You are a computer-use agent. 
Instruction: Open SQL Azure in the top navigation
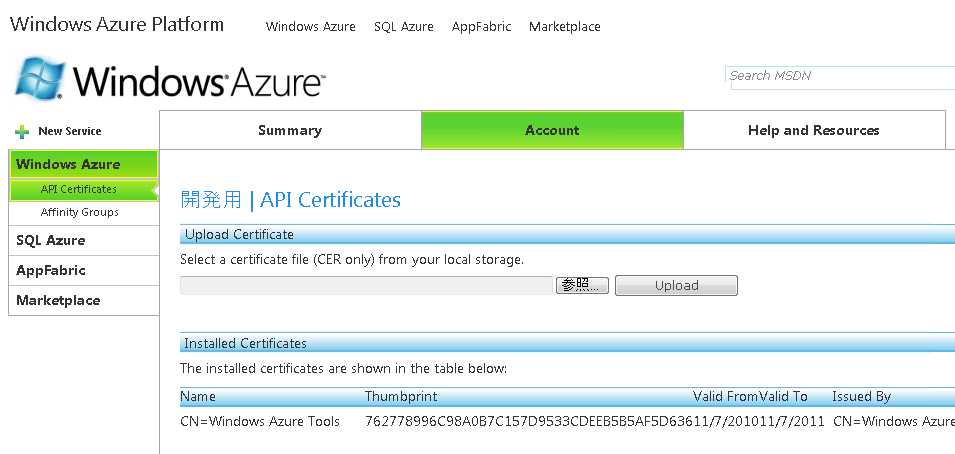[404, 27]
